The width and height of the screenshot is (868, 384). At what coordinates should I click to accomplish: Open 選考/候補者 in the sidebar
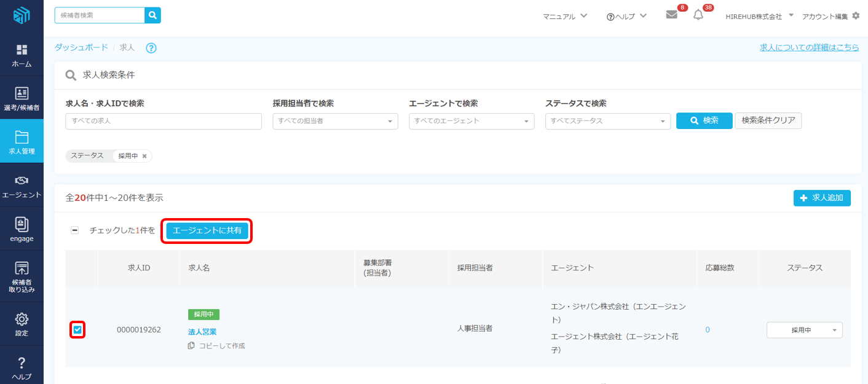(22, 98)
